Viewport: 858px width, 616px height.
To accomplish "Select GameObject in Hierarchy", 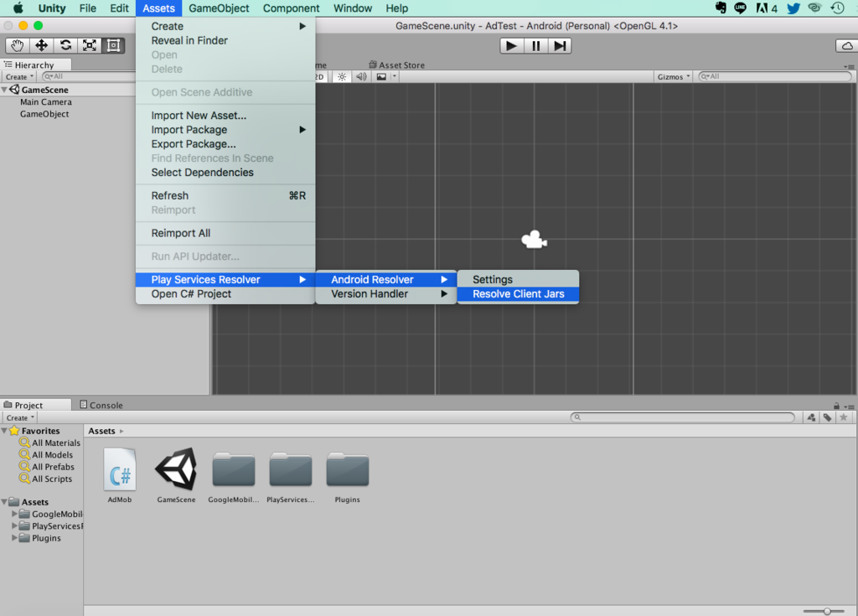I will (x=44, y=114).
